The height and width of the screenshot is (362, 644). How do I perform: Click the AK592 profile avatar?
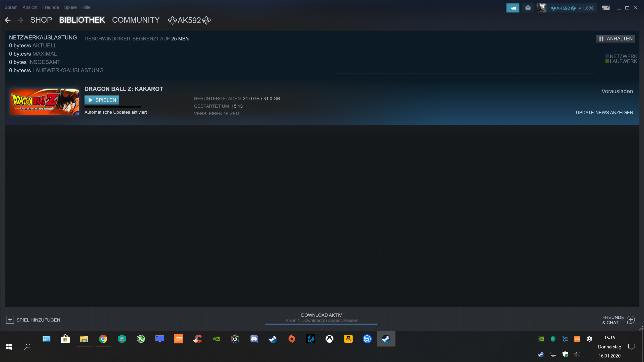tap(541, 8)
